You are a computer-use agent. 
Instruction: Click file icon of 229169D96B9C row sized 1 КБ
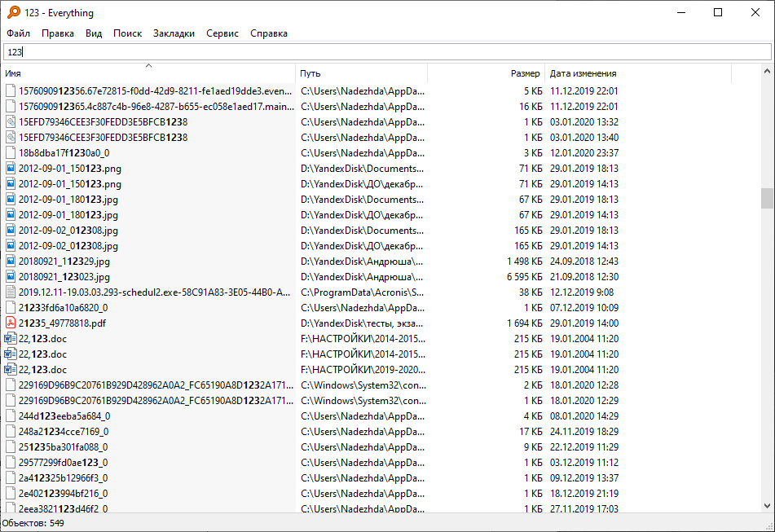click(x=11, y=401)
